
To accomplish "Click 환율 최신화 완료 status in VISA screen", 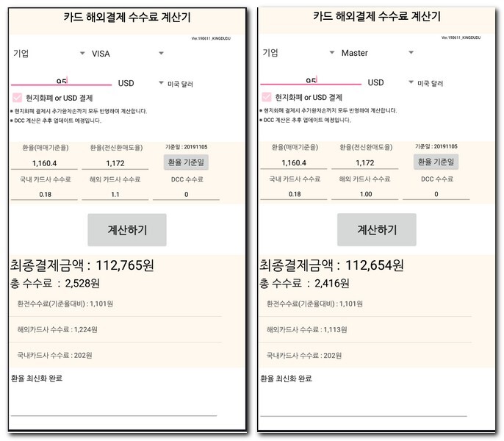I will tap(37, 379).
